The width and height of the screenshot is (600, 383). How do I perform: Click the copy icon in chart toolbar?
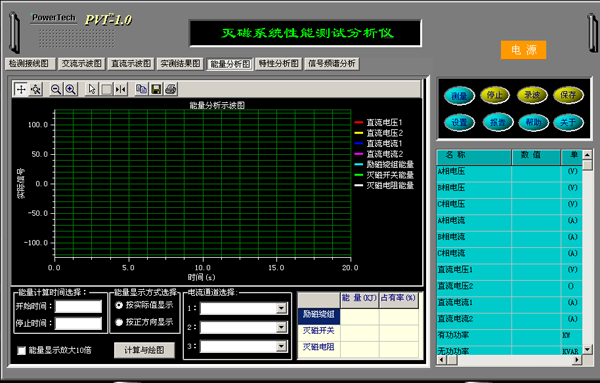point(142,89)
